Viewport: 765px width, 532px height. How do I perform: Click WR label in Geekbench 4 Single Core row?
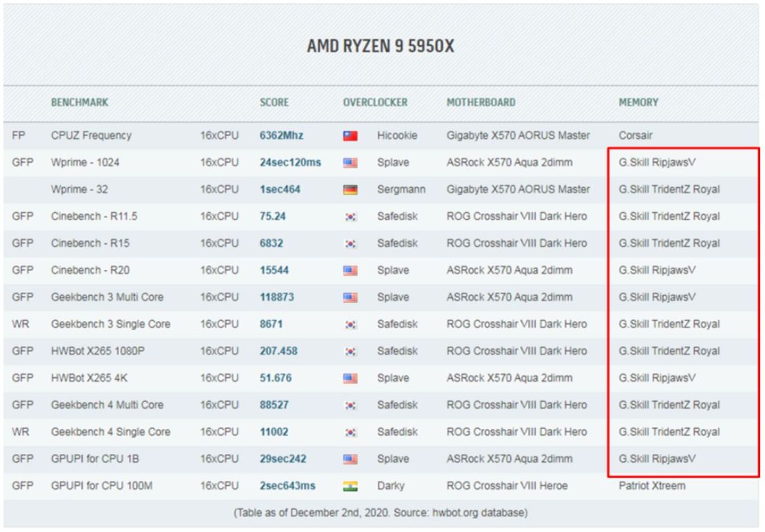pos(20,432)
